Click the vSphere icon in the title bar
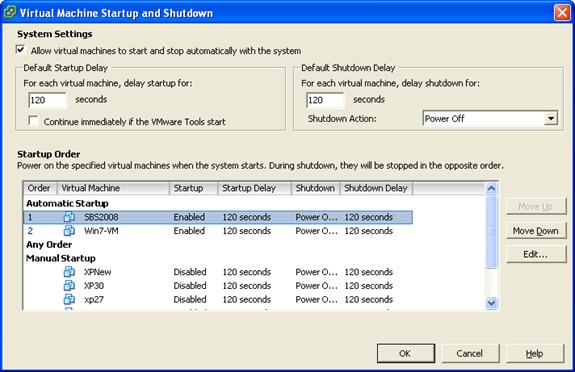Screen dimensions: 575x372 pos(10,12)
